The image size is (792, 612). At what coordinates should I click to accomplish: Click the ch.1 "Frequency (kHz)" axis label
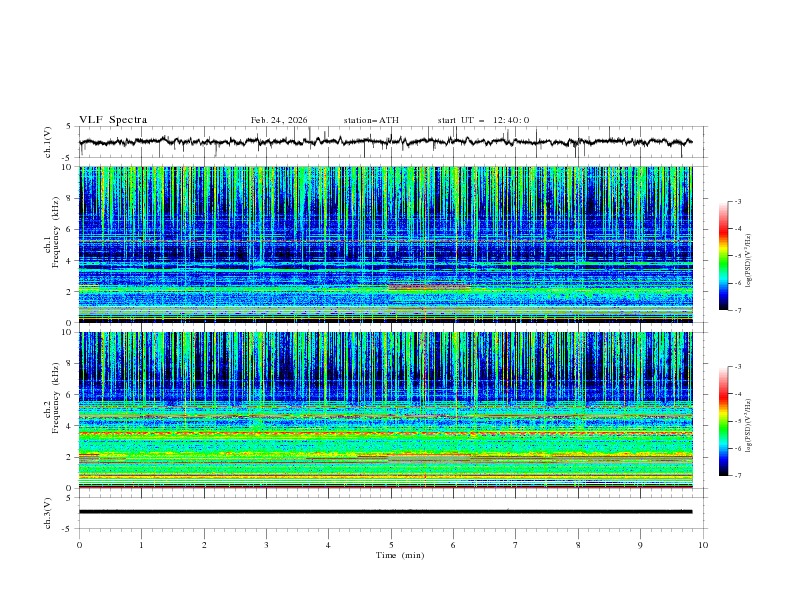pos(56,233)
